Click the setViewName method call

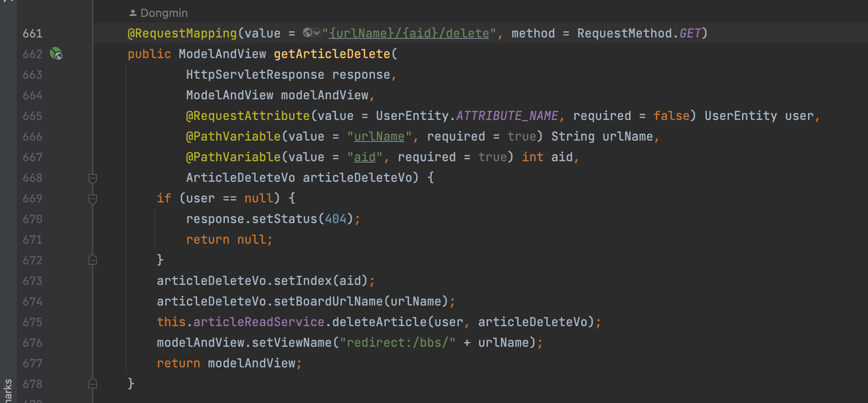pyautogui.click(x=292, y=343)
